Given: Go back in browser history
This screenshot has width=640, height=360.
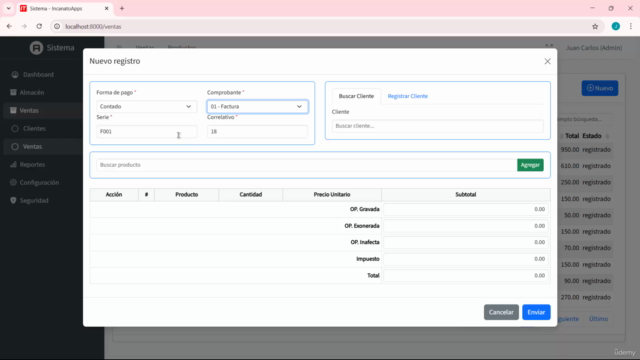Looking at the screenshot, I should [9, 27].
